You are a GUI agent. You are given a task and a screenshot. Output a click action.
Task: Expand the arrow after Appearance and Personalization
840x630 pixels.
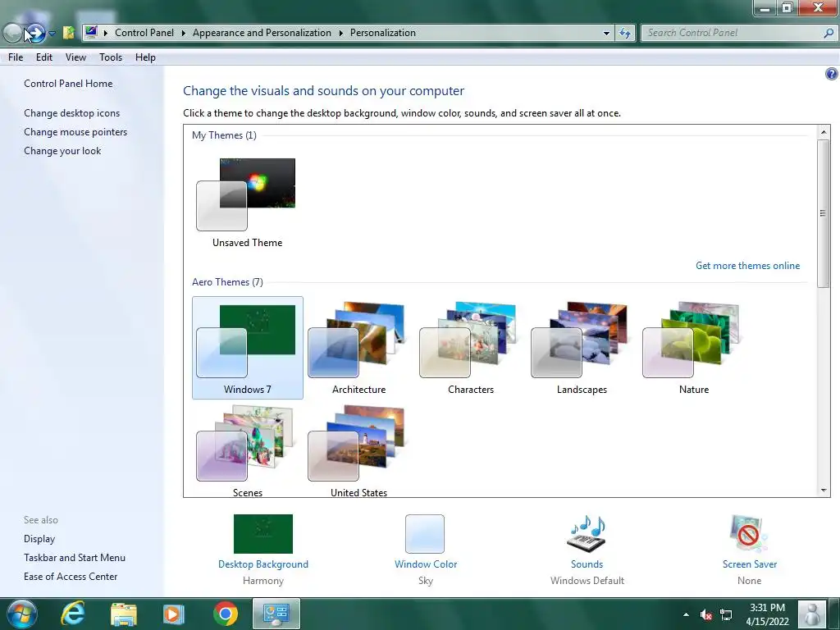340,33
